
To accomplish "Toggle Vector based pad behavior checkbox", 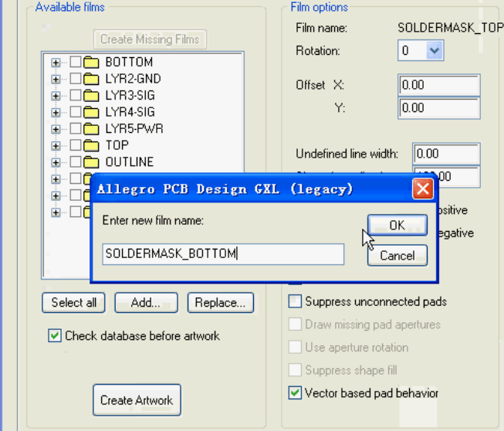I will [x=295, y=392].
